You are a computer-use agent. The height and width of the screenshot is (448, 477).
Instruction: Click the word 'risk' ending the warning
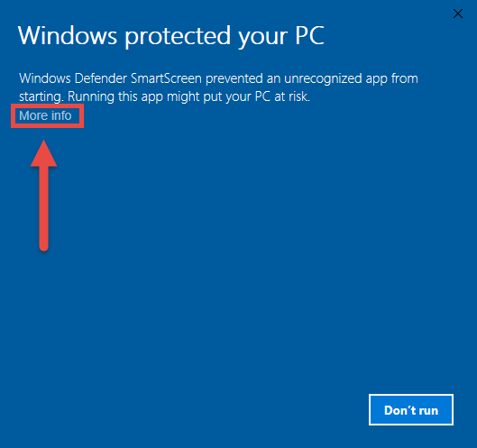299,96
